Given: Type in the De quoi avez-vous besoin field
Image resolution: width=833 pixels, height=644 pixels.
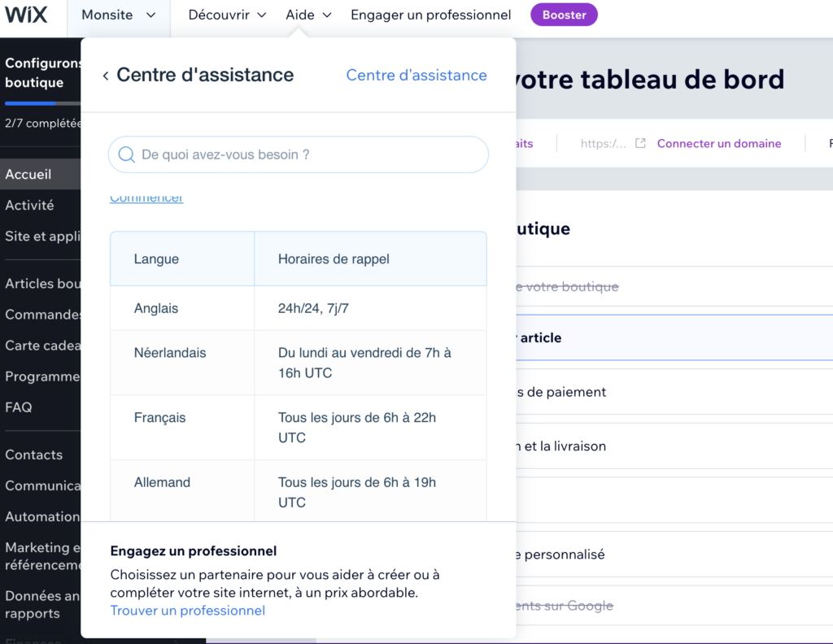Looking at the screenshot, I should [309, 154].
